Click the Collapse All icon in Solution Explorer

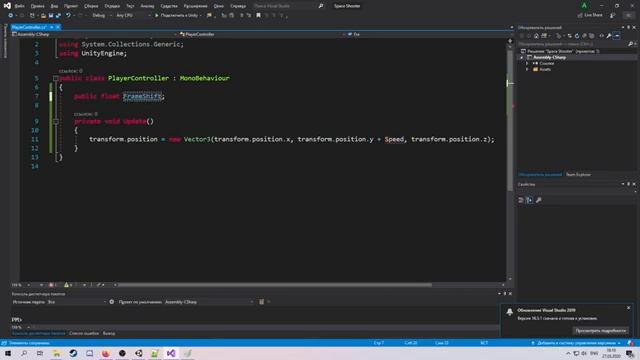click(x=584, y=36)
